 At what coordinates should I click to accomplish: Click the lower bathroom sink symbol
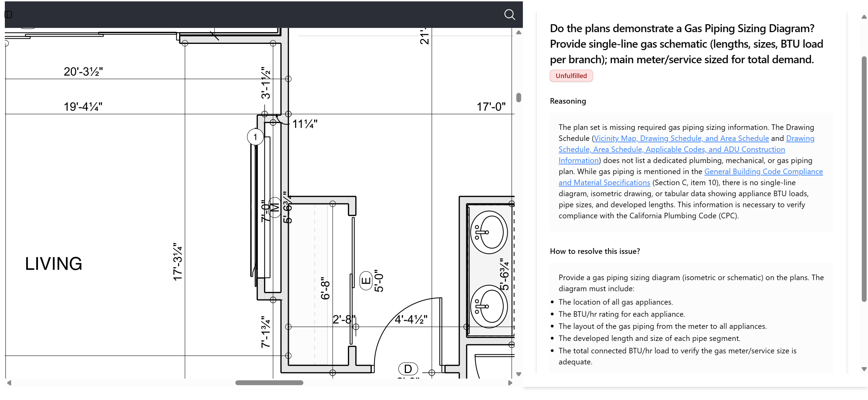tap(489, 306)
